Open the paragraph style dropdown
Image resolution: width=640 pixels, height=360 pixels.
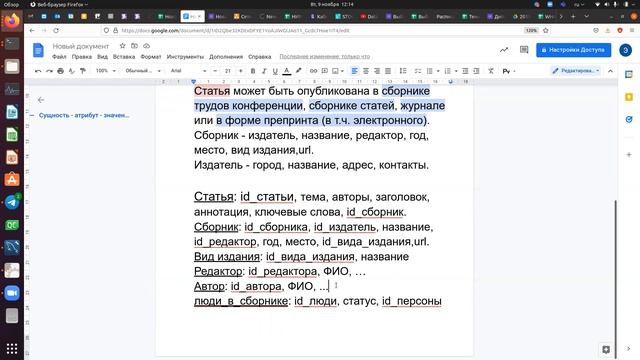[143, 71]
